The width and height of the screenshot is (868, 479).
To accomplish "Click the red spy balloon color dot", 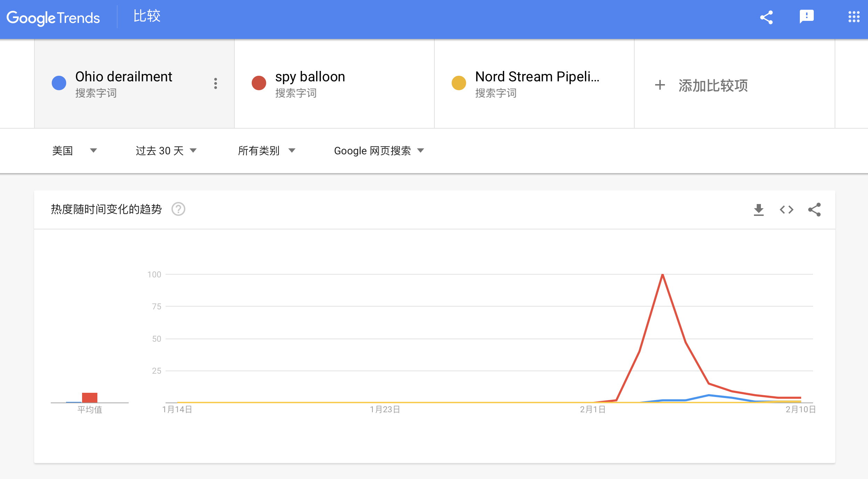I will [x=259, y=83].
